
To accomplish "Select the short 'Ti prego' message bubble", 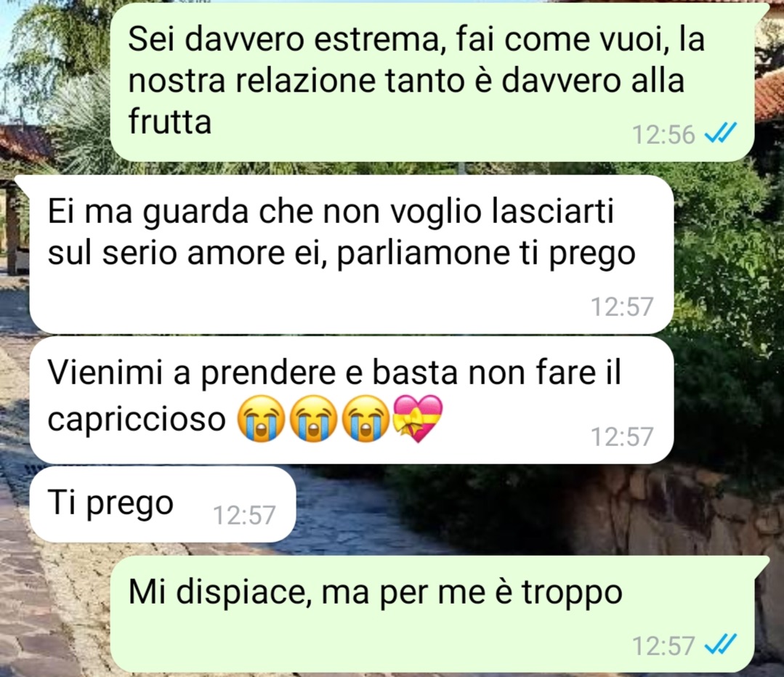I will click(163, 504).
